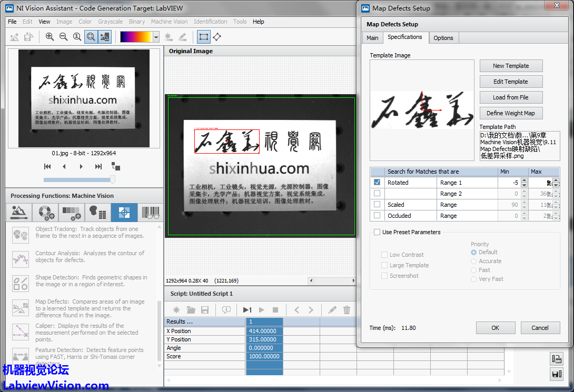Open the Identification barcode functions palette

150,213
